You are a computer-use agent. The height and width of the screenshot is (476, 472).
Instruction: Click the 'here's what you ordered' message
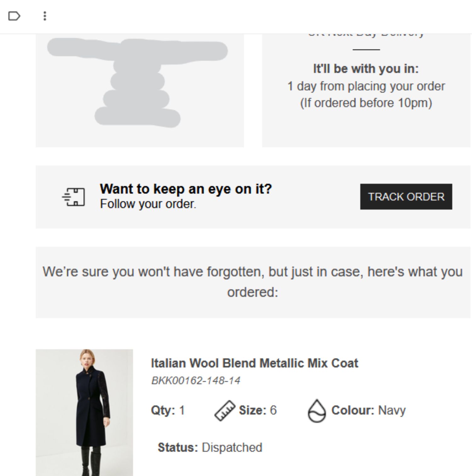pos(253,282)
